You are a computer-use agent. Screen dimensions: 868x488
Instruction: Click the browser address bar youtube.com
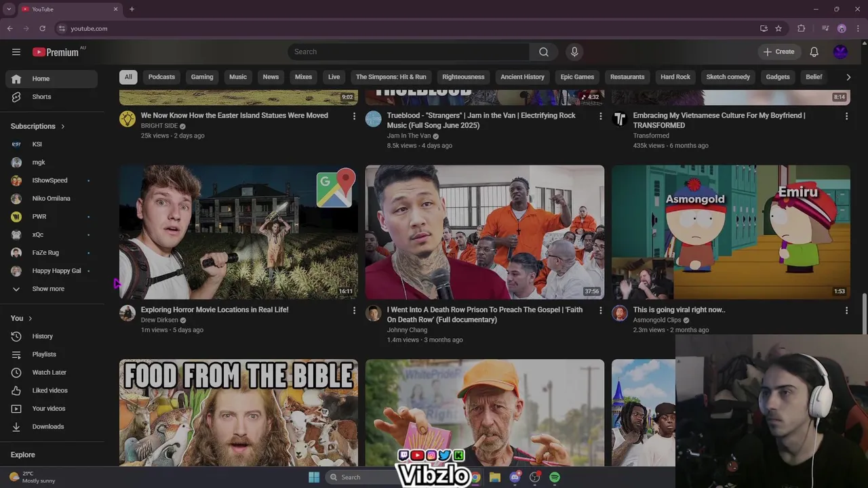[x=89, y=28]
